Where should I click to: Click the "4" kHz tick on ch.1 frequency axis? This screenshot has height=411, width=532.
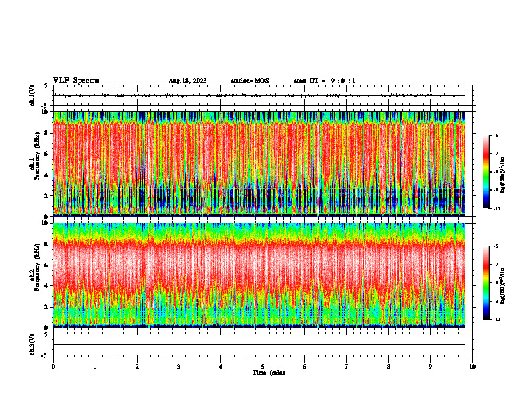click(46, 175)
